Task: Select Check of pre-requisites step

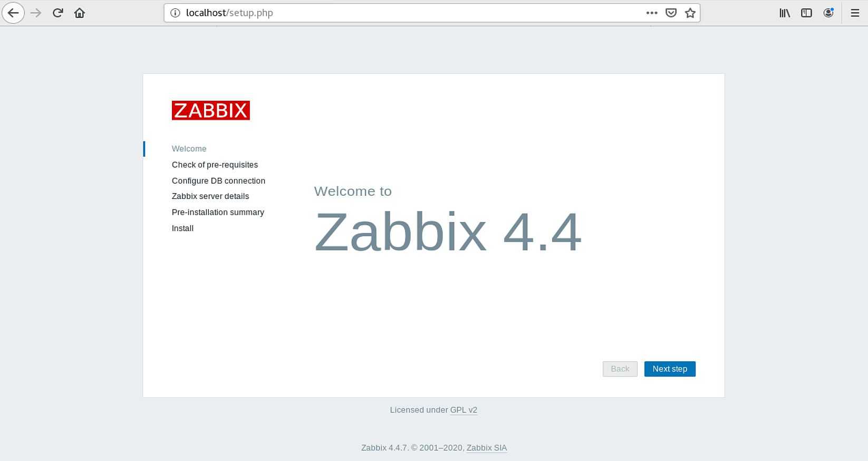Action: pos(215,165)
